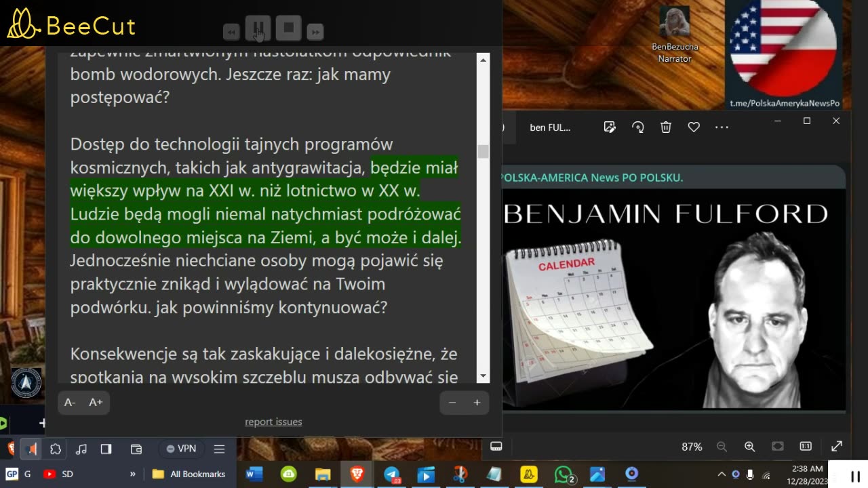
Task: Decrease text size with the A- button
Action: tap(70, 403)
